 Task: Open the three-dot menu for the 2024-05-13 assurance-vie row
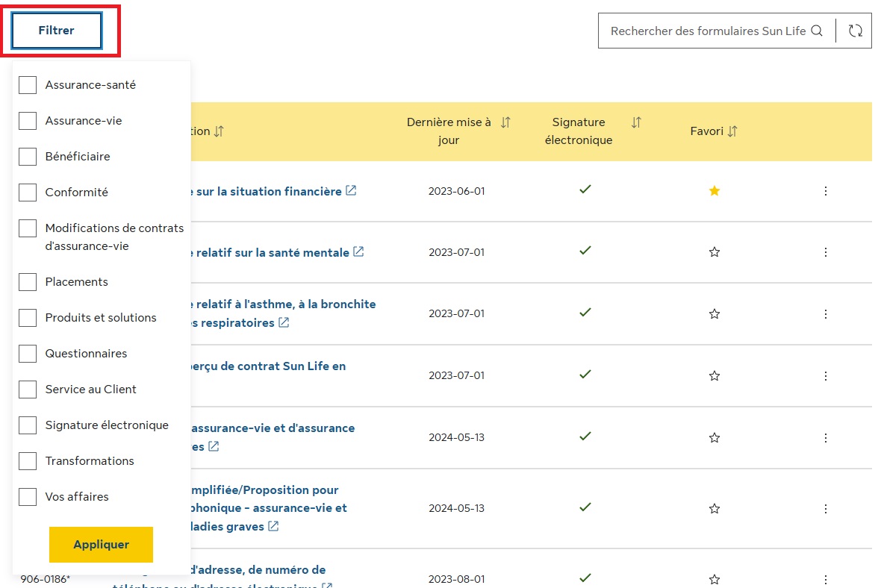825,437
